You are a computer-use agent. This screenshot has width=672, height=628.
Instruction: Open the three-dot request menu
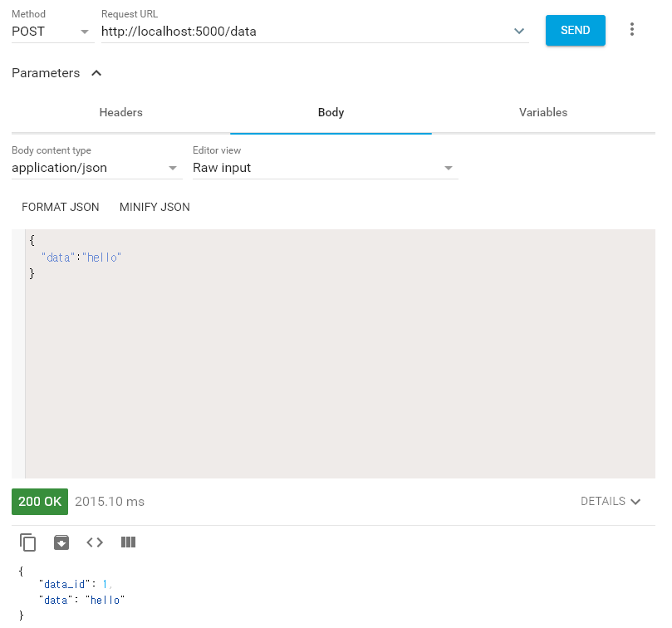(x=632, y=29)
